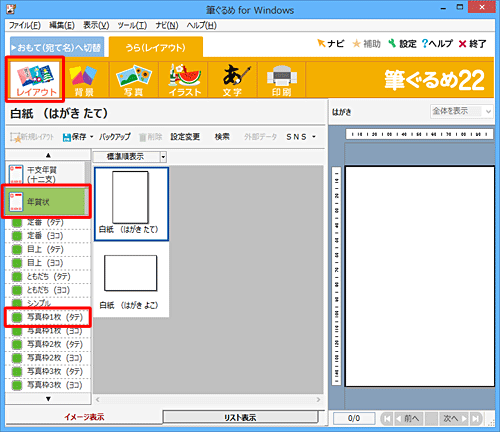Select シンプル layout category
Image resolution: width=500 pixels, height=432 pixels.
tap(48, 303)
